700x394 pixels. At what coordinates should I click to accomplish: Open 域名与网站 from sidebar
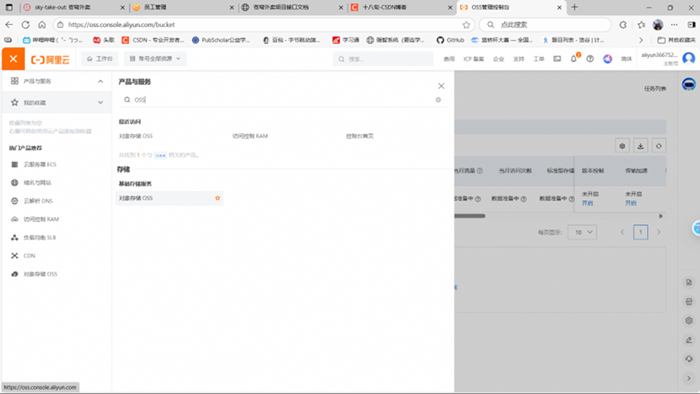[x=37, y=183]
